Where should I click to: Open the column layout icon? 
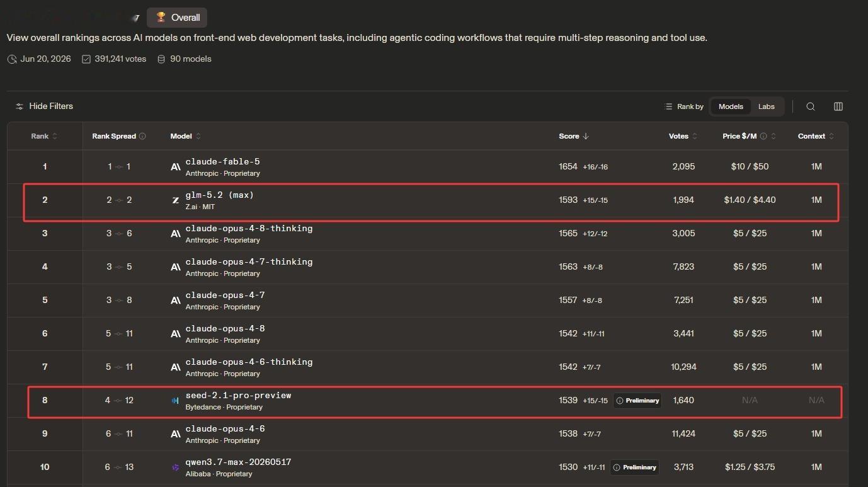pos(838,106)
